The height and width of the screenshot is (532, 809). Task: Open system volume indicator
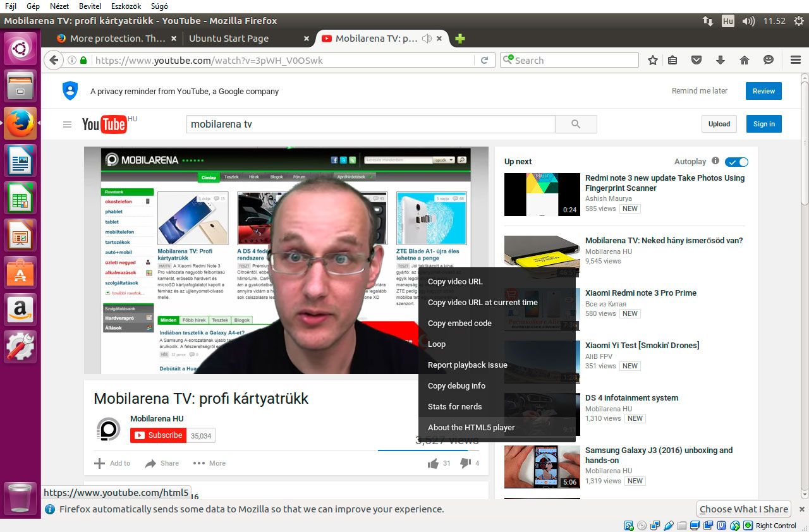[x=748, y=21]
